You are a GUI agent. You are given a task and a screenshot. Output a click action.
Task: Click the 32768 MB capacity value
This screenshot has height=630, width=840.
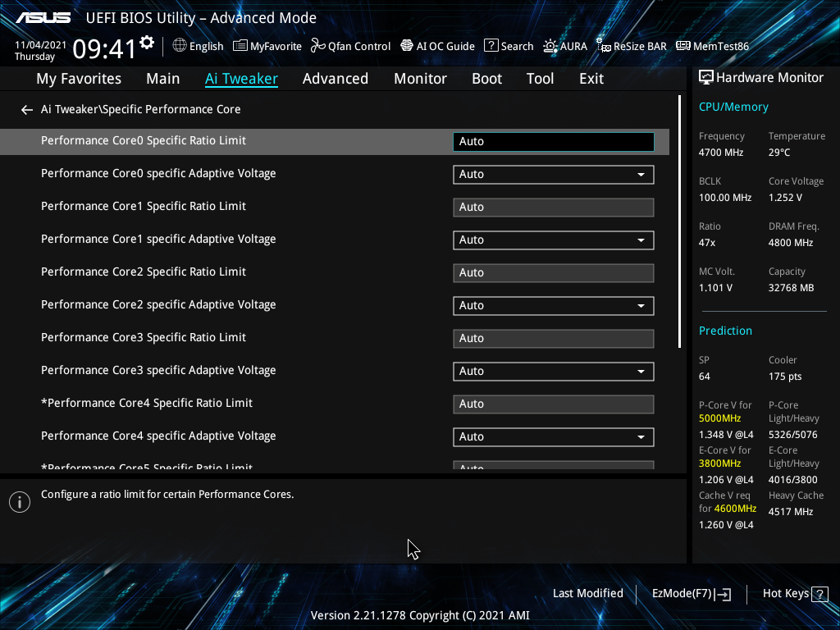point(791,288)
